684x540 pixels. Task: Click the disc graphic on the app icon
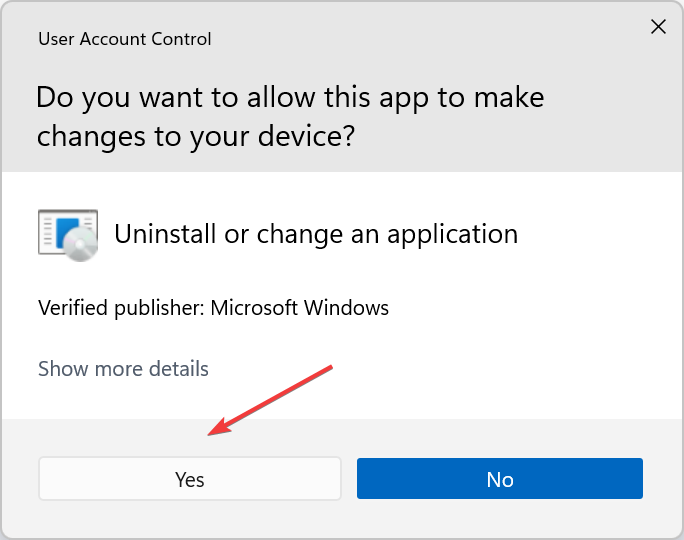tap(79, 242)
